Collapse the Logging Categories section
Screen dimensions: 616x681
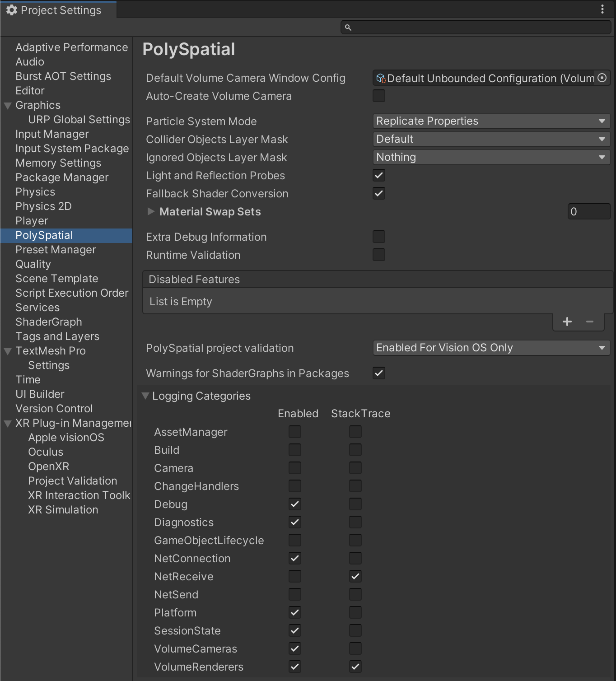145,395
